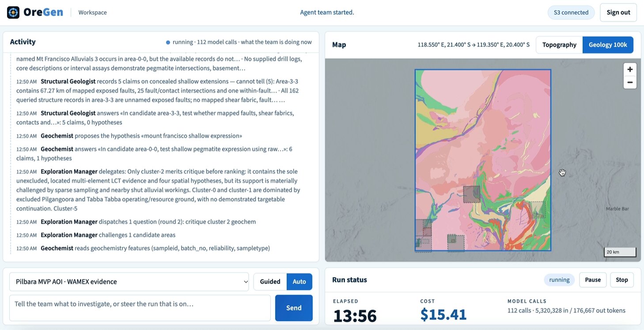This screenshot has width=644, height=330.
Task: Click the Structural Geologist records 5 claims entry
Action: [x=158, y=91]
